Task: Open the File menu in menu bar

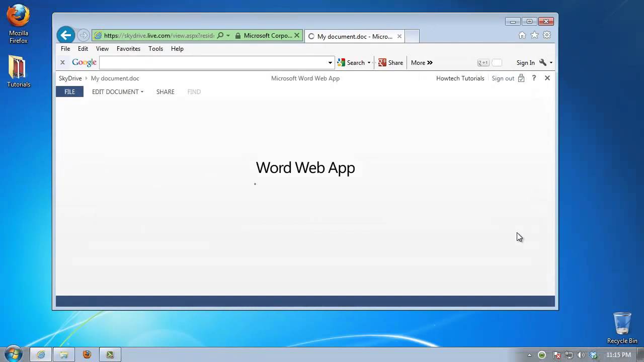Action: coord(65,49)
